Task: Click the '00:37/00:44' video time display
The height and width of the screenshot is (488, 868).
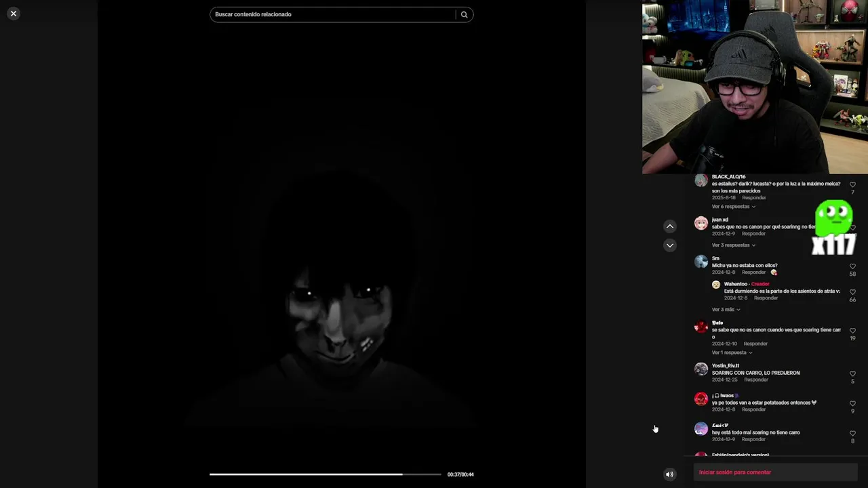Action: tap(460, 474)
